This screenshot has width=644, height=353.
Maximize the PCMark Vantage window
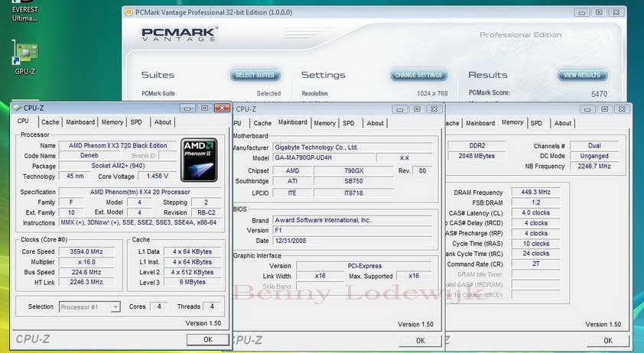coord(599,13)
